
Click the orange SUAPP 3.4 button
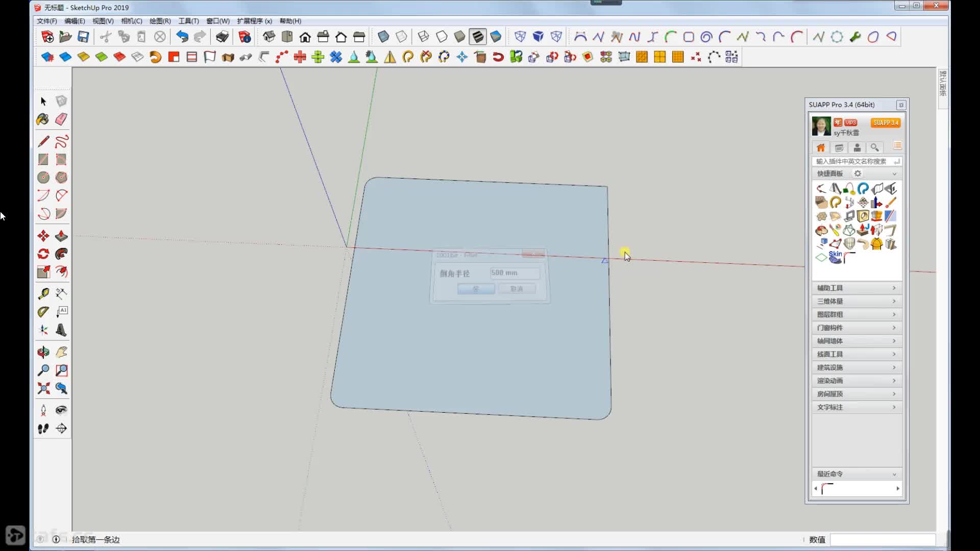pos(886,122)
